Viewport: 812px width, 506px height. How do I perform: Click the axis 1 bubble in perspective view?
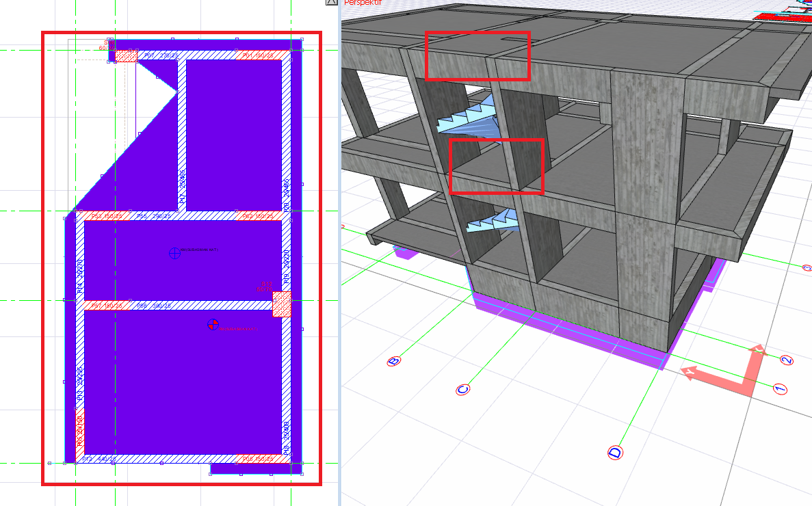pyautogui.click(x=780, y=388)
